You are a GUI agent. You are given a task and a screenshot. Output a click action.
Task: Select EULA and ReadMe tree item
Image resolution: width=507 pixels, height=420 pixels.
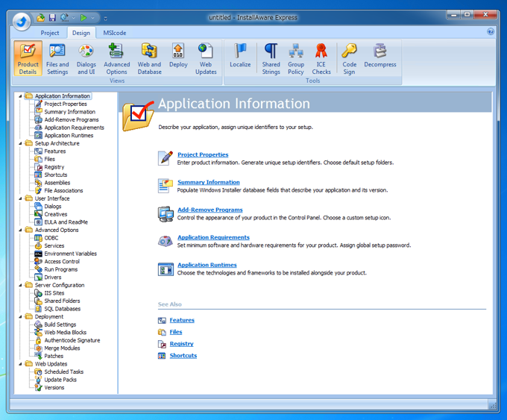(x=66, y=222)
